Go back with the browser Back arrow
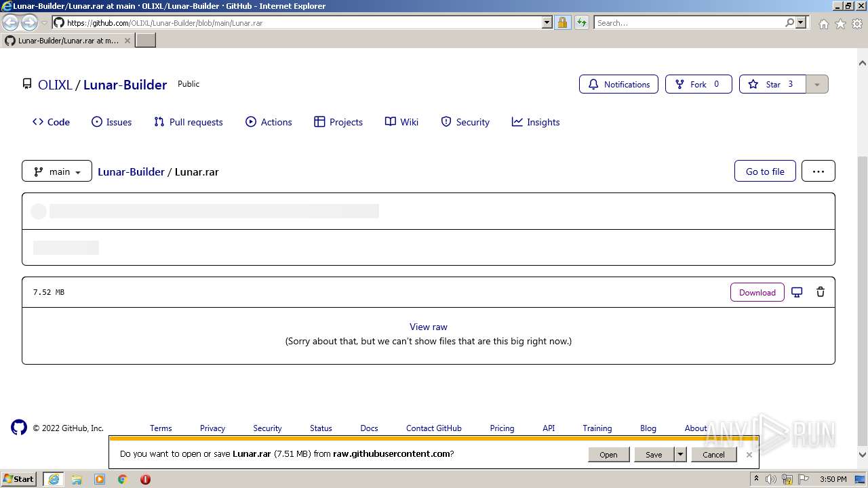 [10, 23]
